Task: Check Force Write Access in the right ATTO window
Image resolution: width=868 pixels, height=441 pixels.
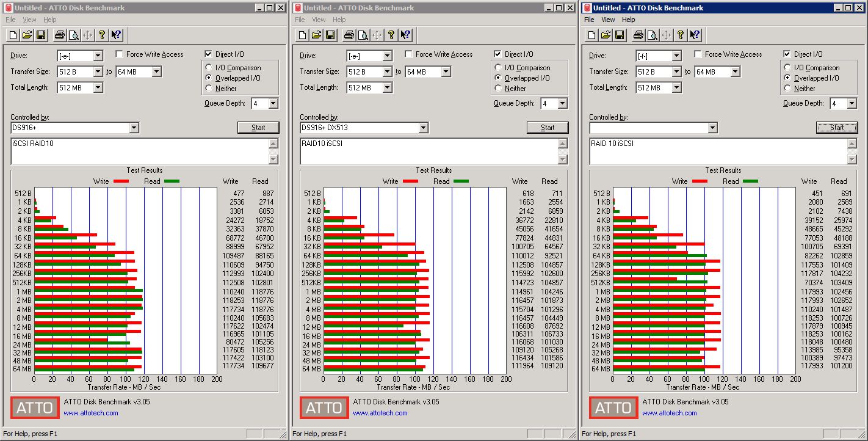Action: (x=698, y=54)
